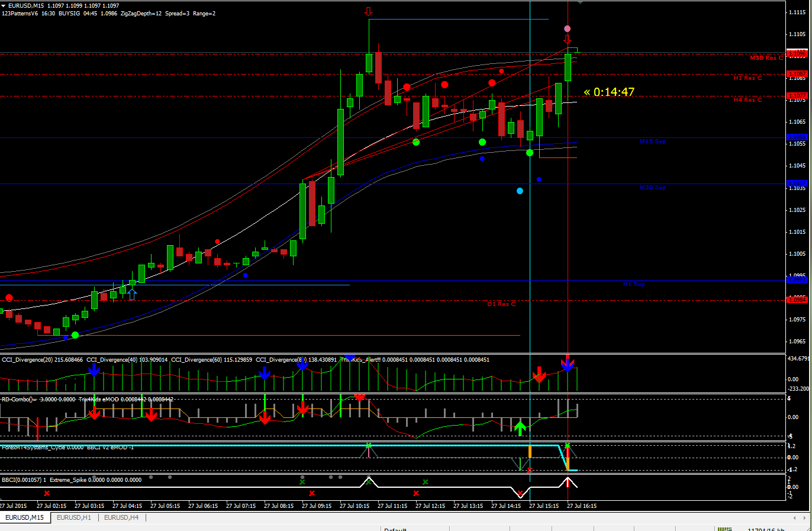Click the red 1.0984 price tag
The image size is (812, 531).
[797, 300]
